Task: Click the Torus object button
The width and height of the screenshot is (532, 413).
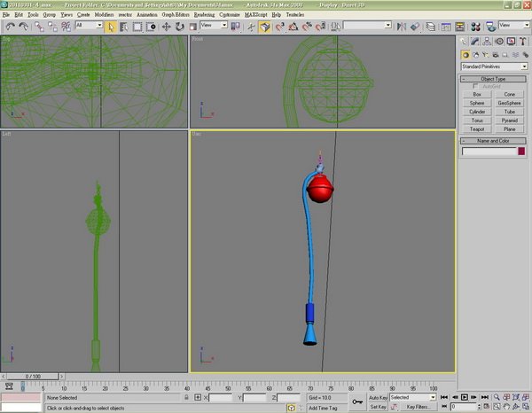Action: point(477,121)
